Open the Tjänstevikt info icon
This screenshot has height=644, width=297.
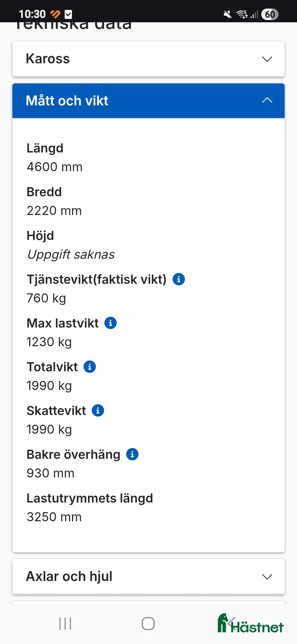(179, 279)
